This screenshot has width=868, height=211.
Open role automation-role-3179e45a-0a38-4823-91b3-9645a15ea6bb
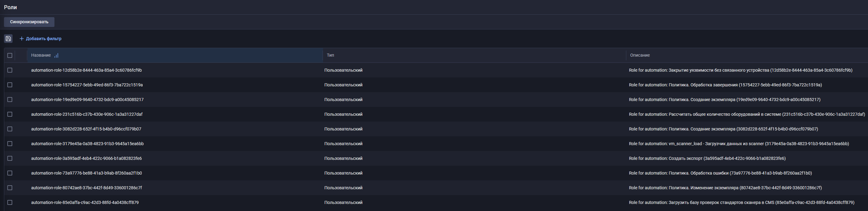[x=87, y=144]
